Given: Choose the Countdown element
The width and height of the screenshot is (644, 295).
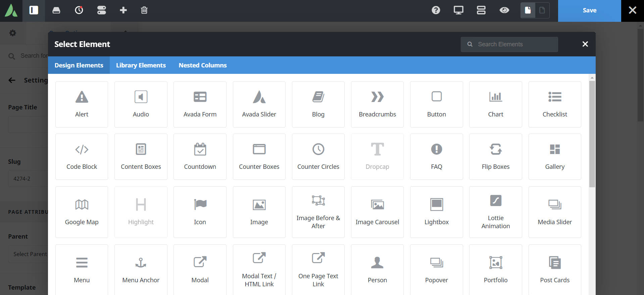Looking at the screenshot, I should point(200,157).
